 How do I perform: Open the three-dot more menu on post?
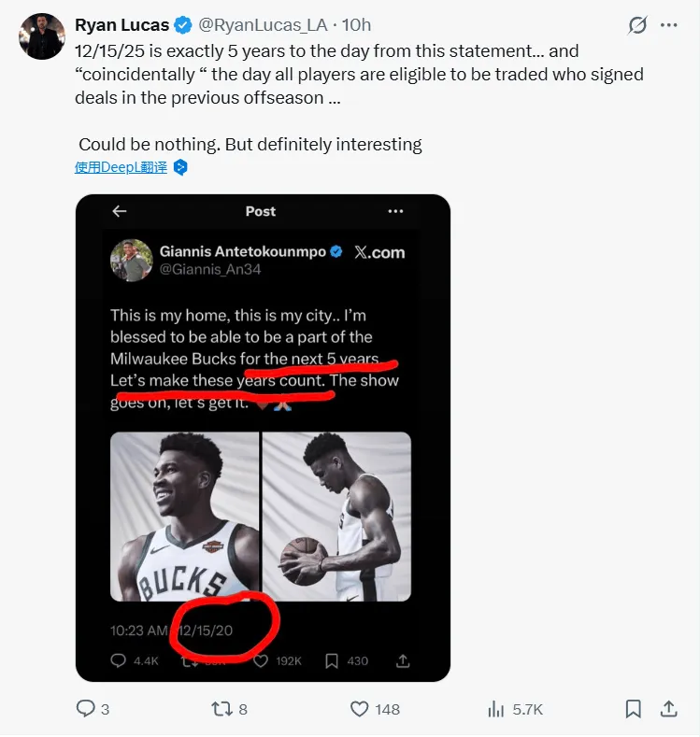coord(669,25)
